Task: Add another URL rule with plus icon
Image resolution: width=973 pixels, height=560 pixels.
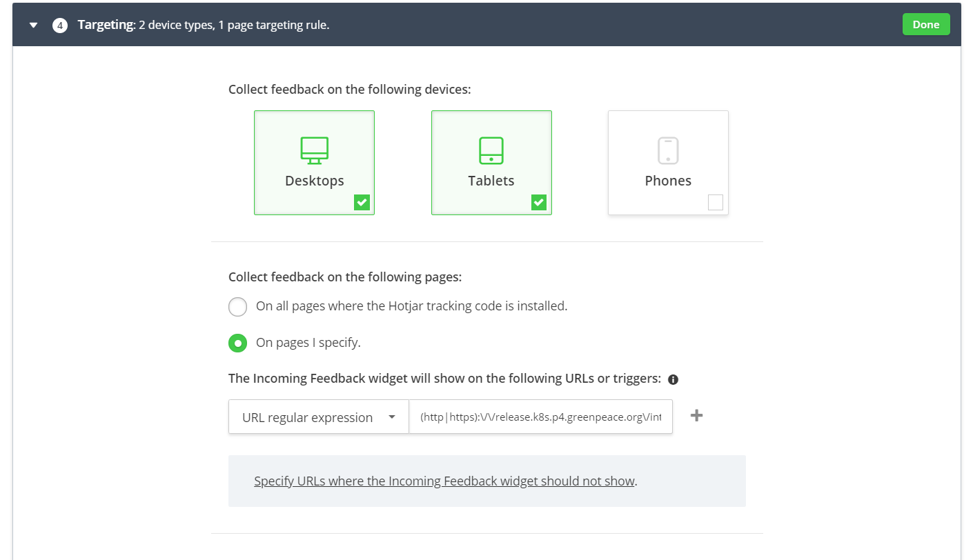Action: [x=697, y=415]
